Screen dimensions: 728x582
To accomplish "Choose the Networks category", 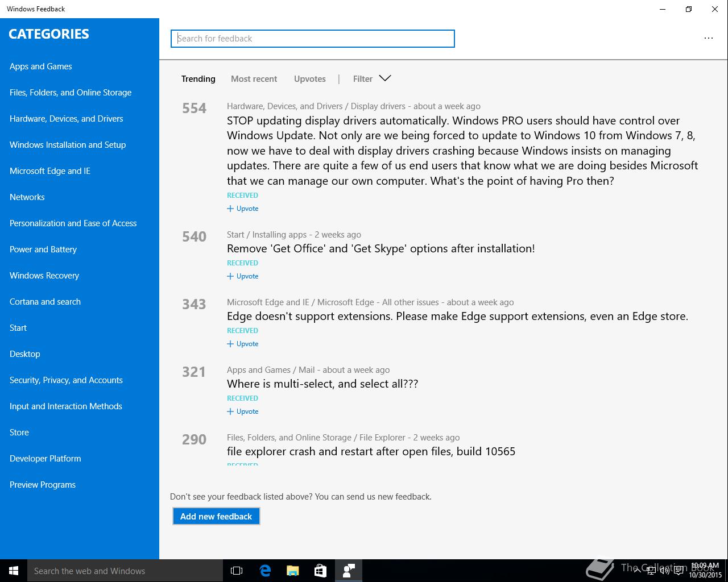I will tap(27, 197).
